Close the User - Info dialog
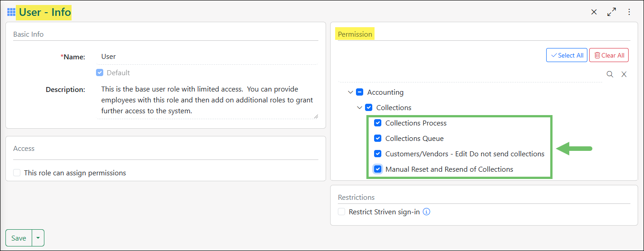 coord(594,12)
